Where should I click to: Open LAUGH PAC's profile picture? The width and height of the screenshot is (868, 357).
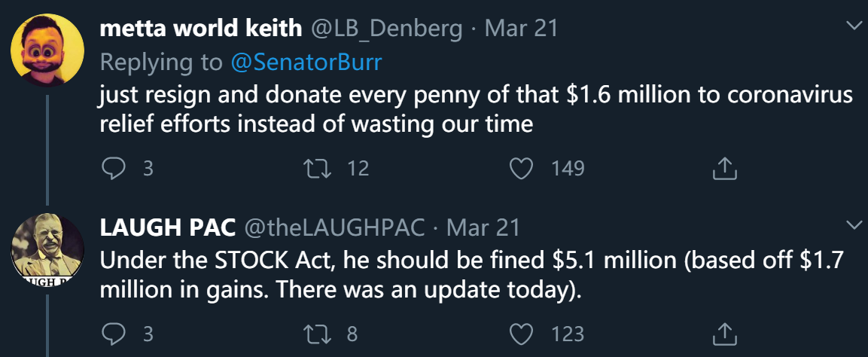coord(47,250)
